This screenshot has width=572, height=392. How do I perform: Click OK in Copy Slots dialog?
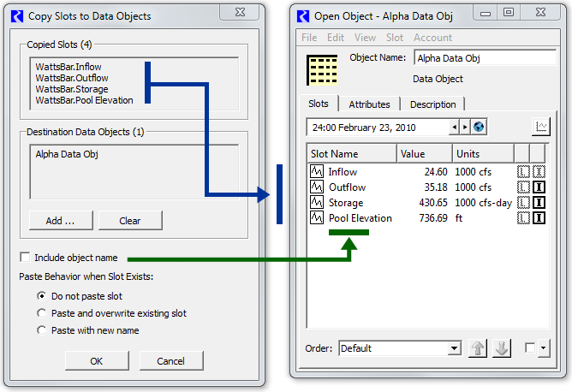97,360
